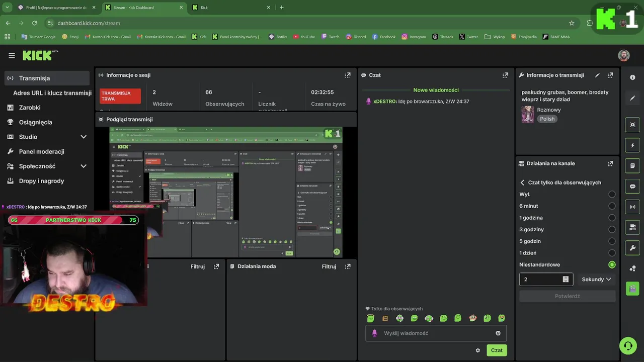Open the tab search dropdown arrow in Chrome
The height and width of the screenshot is (362, 644).
[7, 8]
